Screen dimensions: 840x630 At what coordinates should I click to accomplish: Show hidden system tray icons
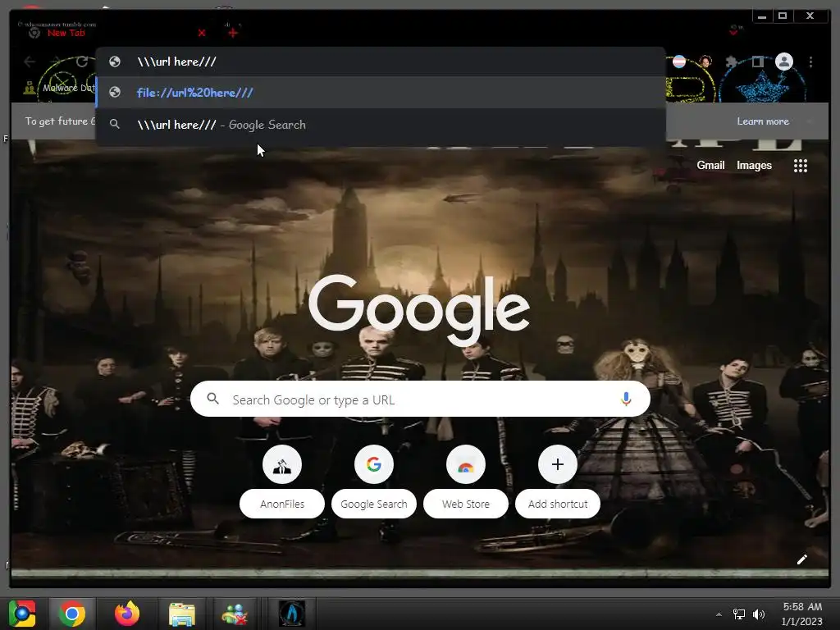coord(719,614)
